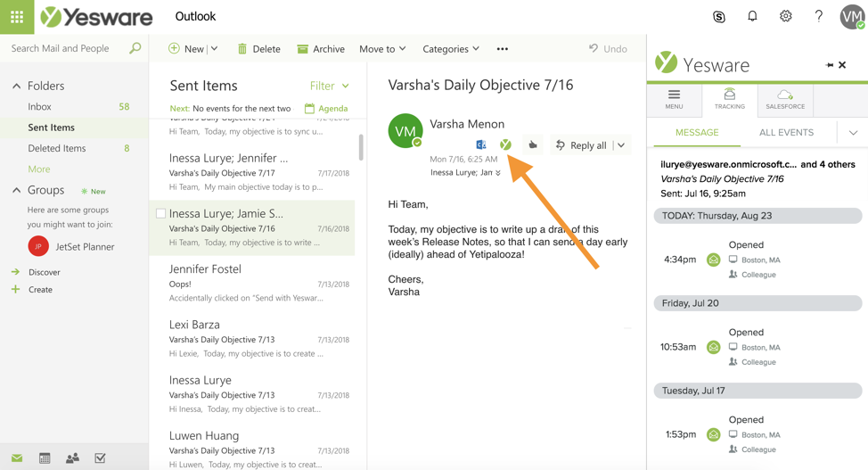The width and height of the screenshot is (868, 470).
Task: Switch to the All Events tab
Action: [785, 132]
